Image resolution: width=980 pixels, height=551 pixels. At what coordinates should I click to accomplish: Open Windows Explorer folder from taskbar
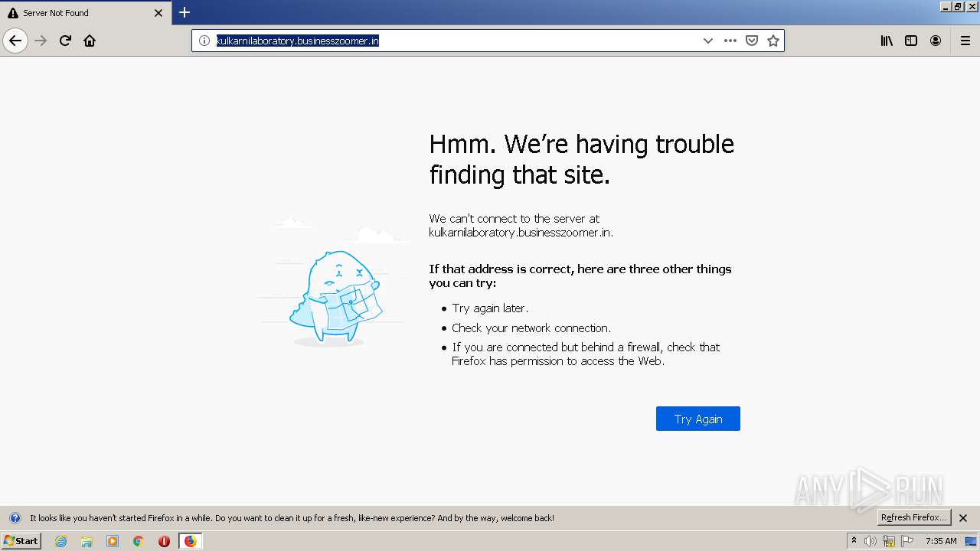pyautogui.click(x=87, y=541)
